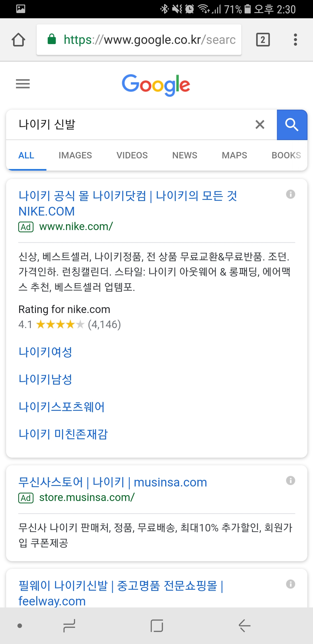Open the 나이키스포츠웨어 sitelink
This screenshot has height=644, width=313.
tap(61, 407)
